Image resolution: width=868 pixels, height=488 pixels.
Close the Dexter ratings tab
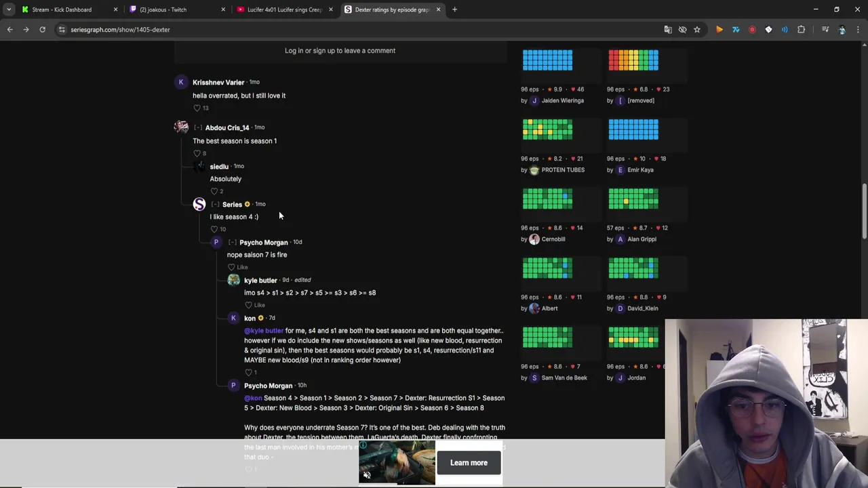click(x=438, y=9)
